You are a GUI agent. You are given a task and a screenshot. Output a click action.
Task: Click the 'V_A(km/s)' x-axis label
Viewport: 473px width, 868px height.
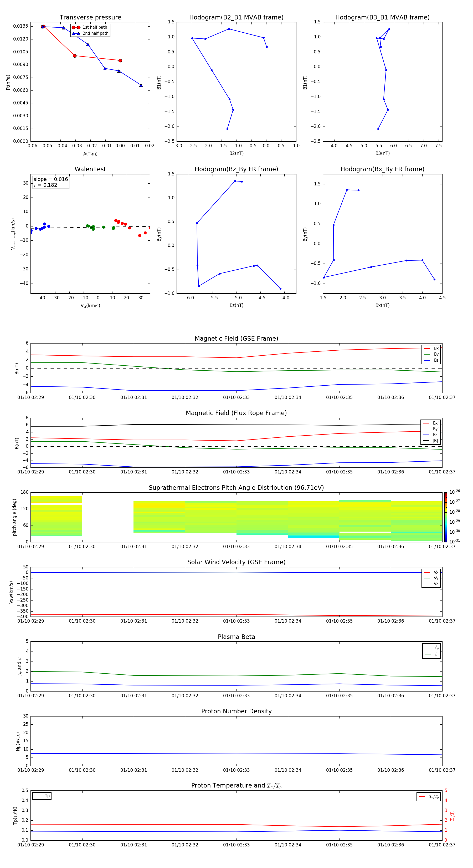point(90,306)
